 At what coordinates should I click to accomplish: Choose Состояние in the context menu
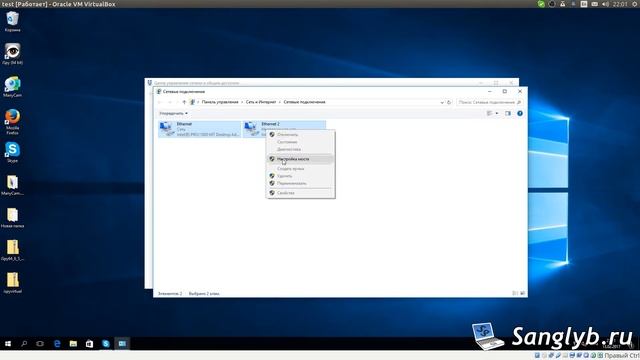coord(300,142)
